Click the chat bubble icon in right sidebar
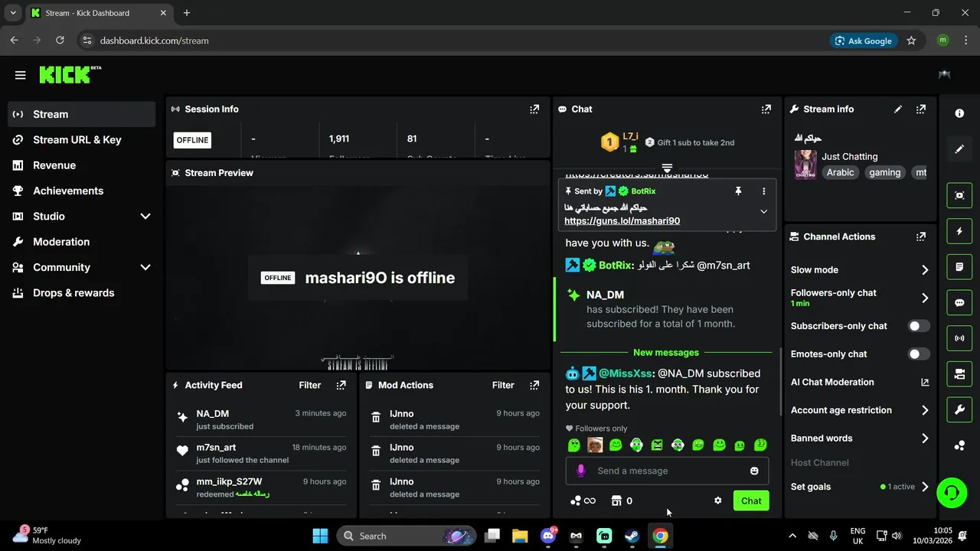 959,302
